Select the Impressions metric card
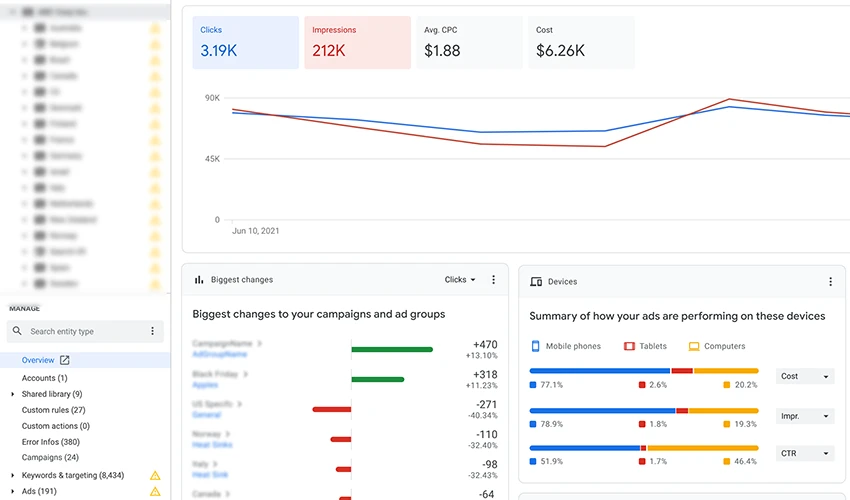Image resolution: width=850 pixels, height=500 pixels. [357, 42]
